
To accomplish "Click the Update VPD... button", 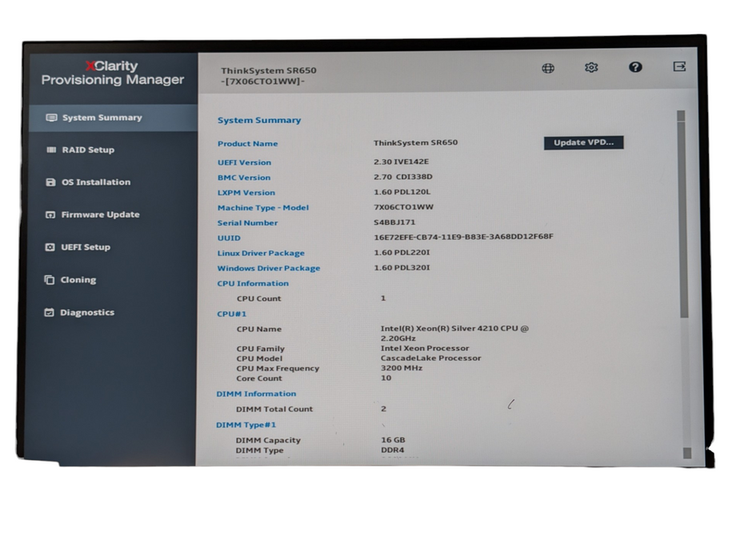I will click(x=584, y=142).
